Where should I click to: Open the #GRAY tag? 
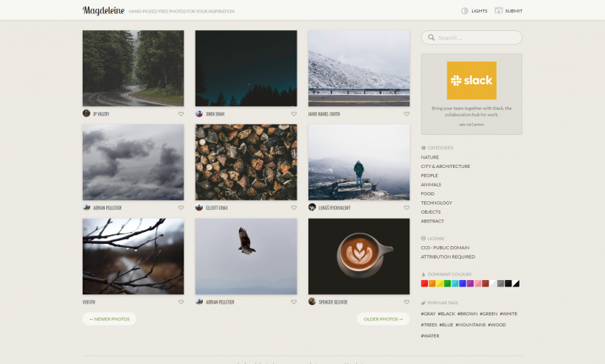point(428,314)
